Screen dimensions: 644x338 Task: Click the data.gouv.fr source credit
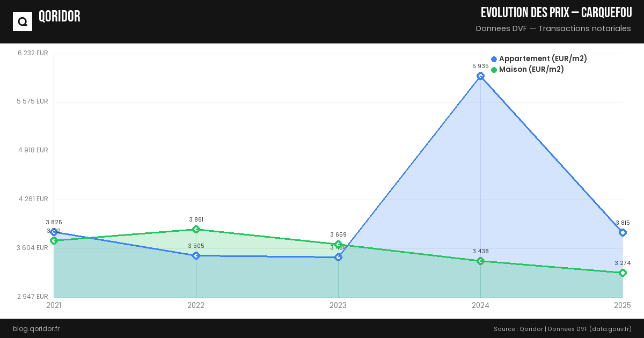coord(610,328)
